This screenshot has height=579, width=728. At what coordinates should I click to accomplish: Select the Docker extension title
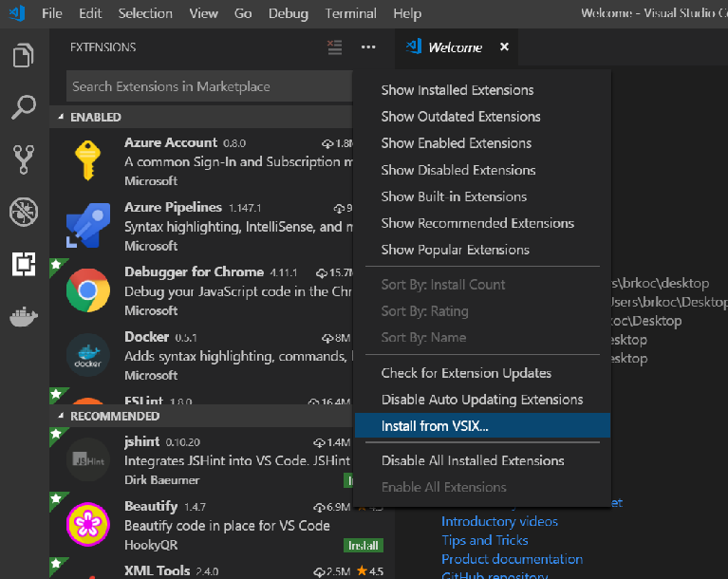pyautogui.click(x=146, y=337)
